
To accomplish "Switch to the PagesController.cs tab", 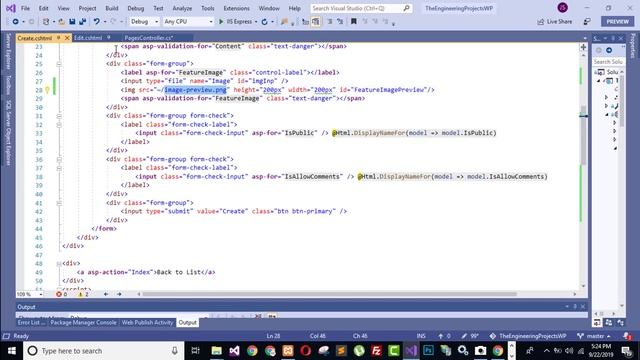I will pos(149,38).
